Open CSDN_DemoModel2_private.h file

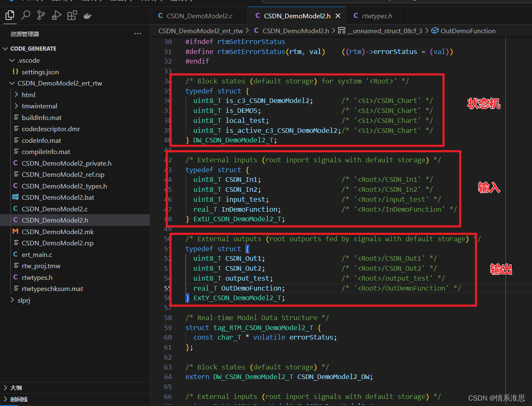pos(75,163)
